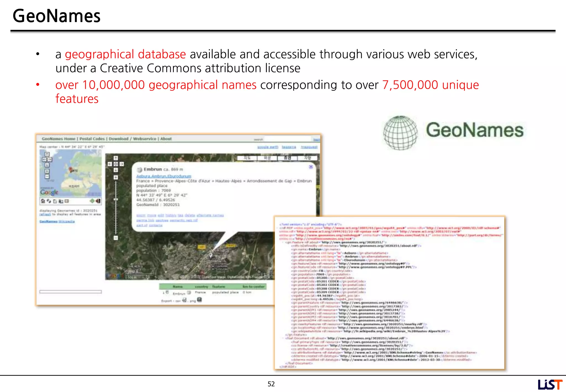Close the Embrun info popup
This screenshot has height=392, width=566.
[311, 167]
